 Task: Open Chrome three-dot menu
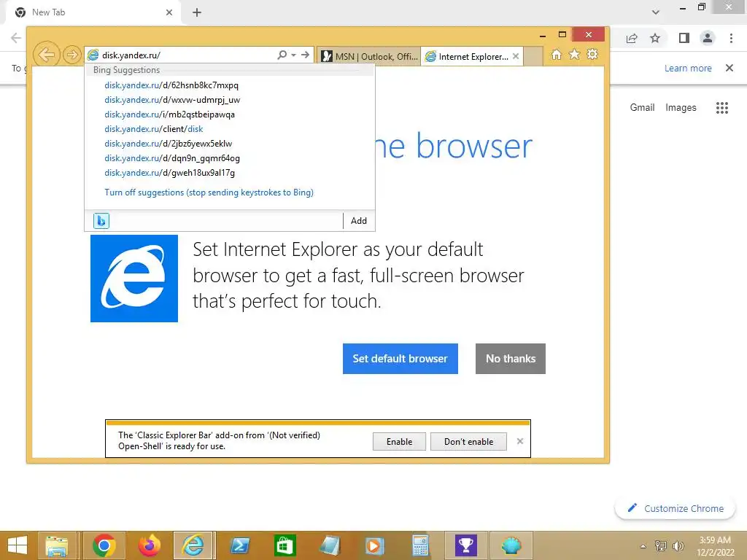pos(731,38)
